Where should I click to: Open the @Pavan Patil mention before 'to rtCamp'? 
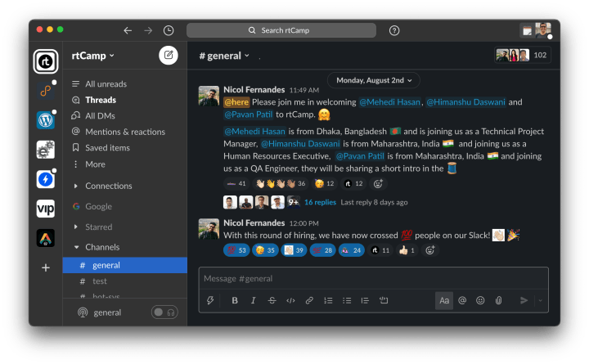click(249, 115)
